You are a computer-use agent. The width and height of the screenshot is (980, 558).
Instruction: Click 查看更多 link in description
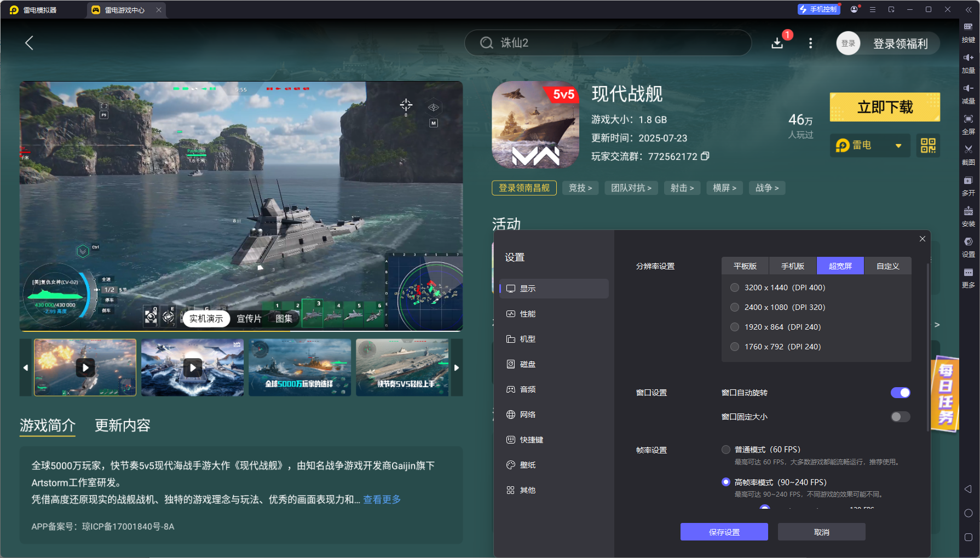click(x=382, y=499)
